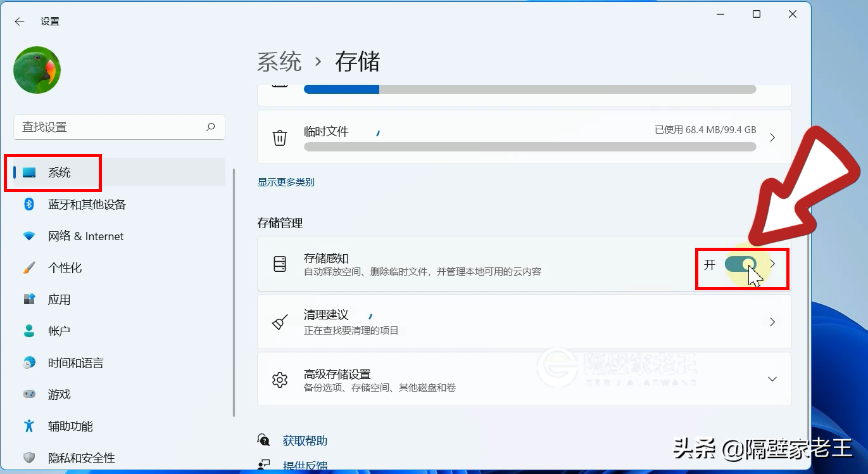This screenshot has width=868, height=474.
Task: Click inside the 查找设置 search field
Action: [119, 127]
